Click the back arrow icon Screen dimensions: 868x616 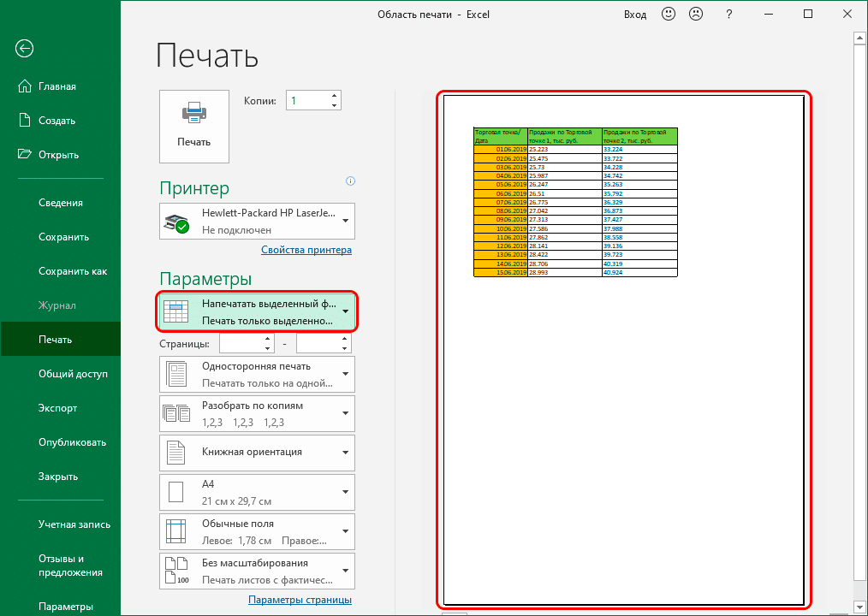(x=25, y=49)
